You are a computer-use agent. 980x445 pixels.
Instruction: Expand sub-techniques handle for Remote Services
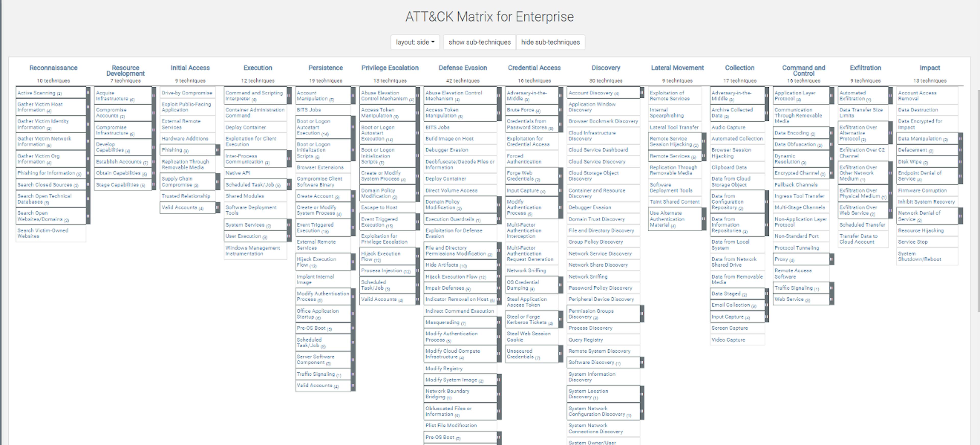pyautogui.click(x=704, y=156)
